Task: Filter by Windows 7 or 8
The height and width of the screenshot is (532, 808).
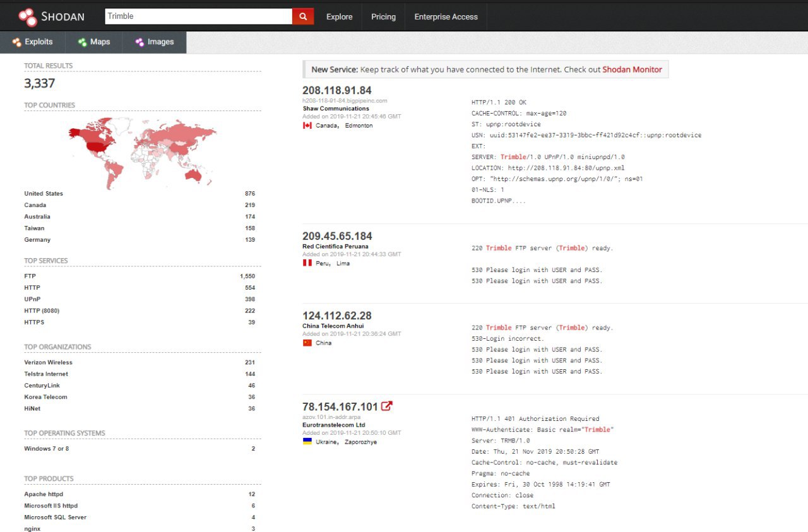Action: pos(47,449)
